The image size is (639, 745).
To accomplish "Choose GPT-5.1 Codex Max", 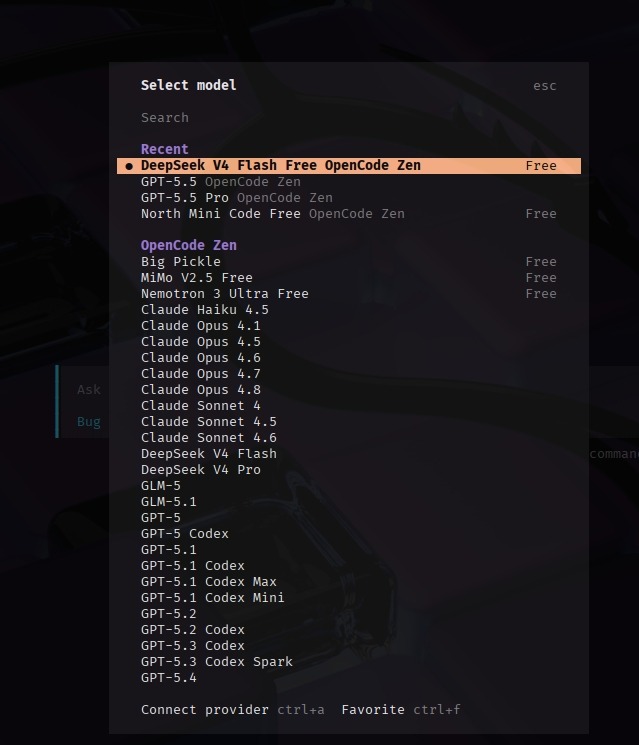I will tap(349, 582).
